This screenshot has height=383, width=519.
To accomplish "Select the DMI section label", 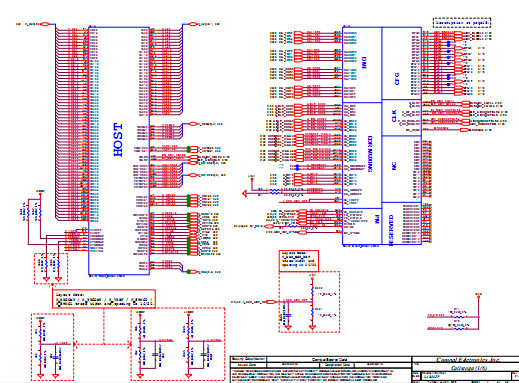I will [x=364, y=63].
